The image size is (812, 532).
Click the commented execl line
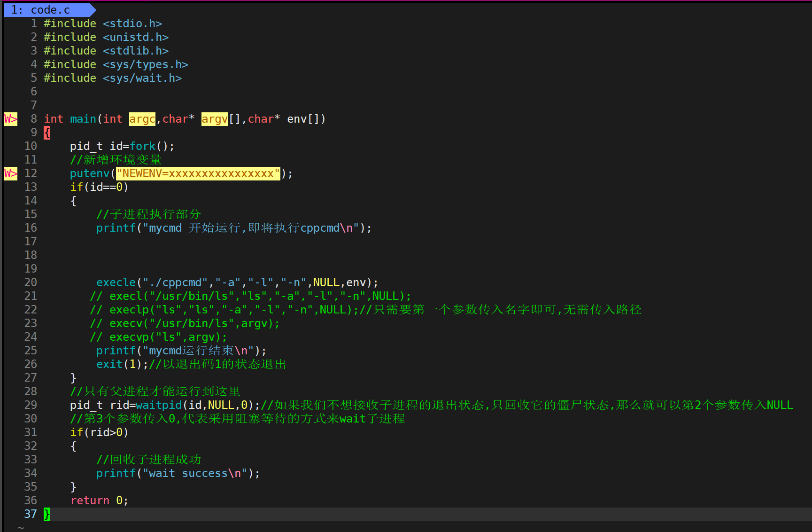coord(250,296)
